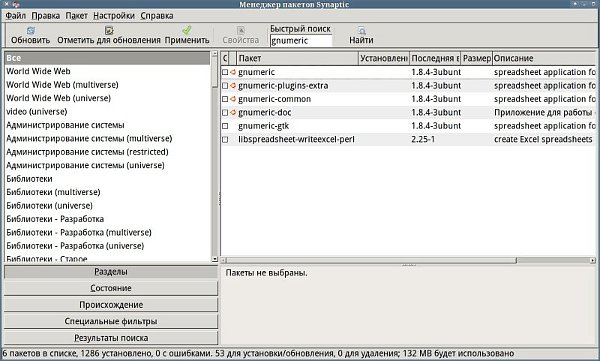Select the Все section
Screen dimensions: 600x361
click(108, 58)
